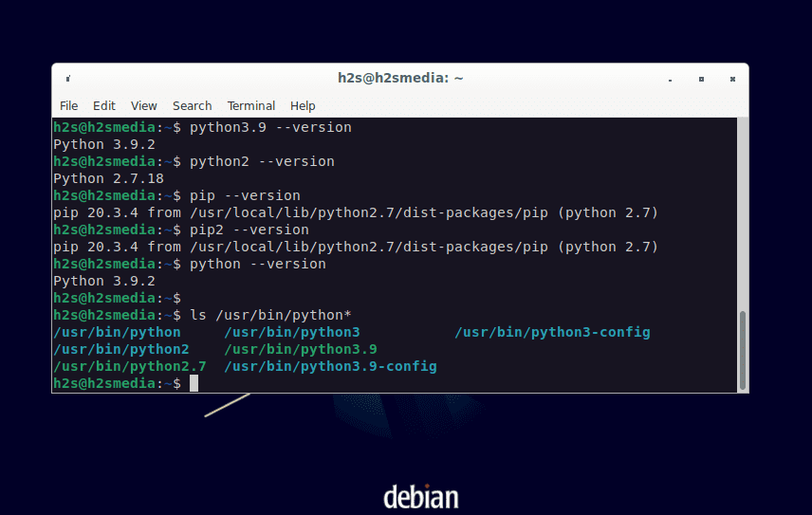Minimize the terminal window
The width and height of the screenshot is (812, 515).
pyautogui.click(x=670, y=79)
